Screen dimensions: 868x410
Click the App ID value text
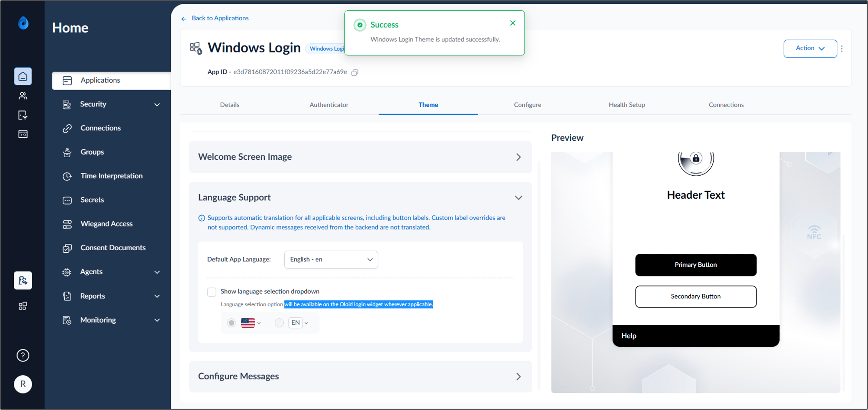tap(290, 72)
